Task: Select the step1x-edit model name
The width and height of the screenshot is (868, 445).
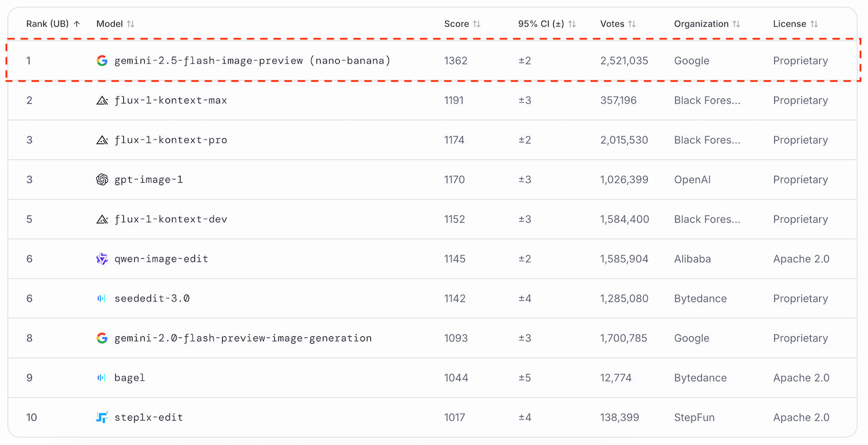Action: 149,417
